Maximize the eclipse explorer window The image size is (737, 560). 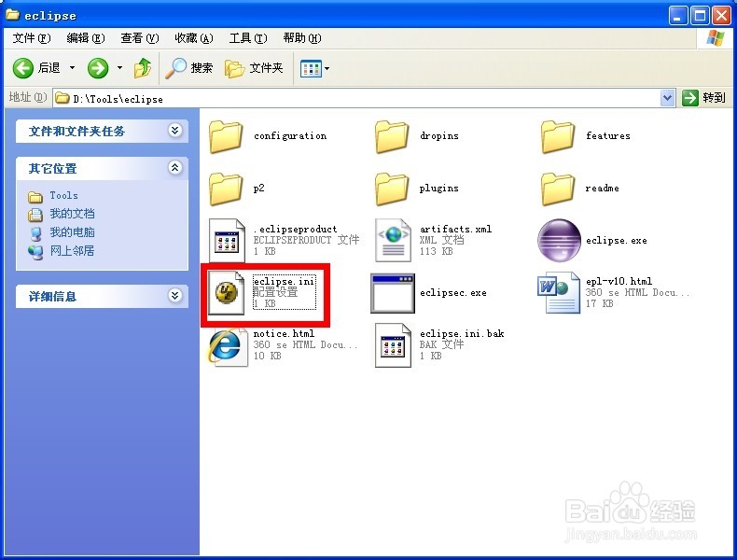(x=700, y=16)
